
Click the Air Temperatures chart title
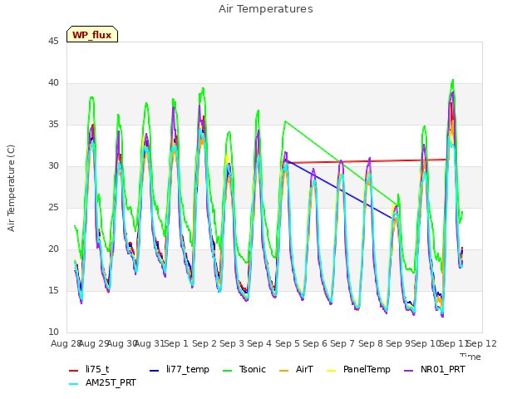tap(266, 9)
